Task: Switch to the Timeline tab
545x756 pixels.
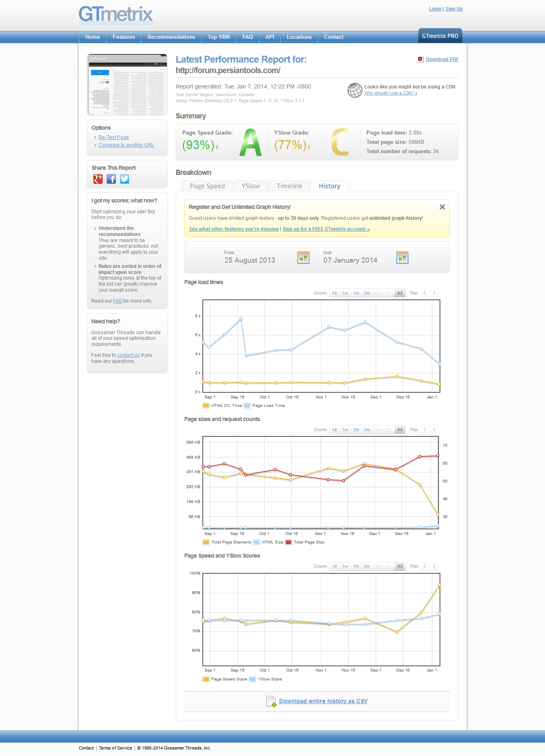Action: point(289,186)
